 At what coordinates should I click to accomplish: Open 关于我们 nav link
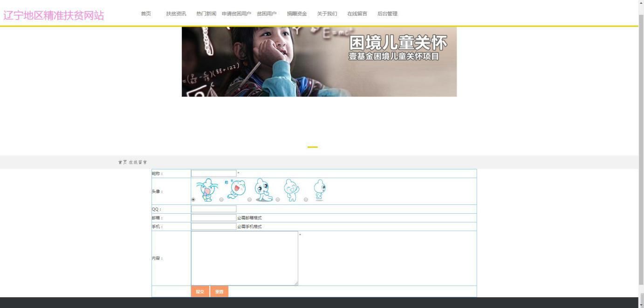tap(327, 14)
